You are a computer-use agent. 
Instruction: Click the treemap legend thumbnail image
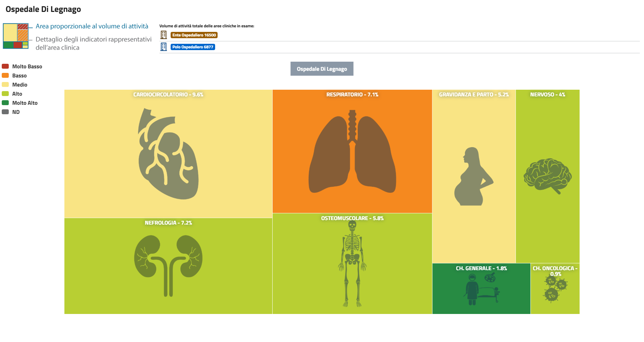click(16, 36)
